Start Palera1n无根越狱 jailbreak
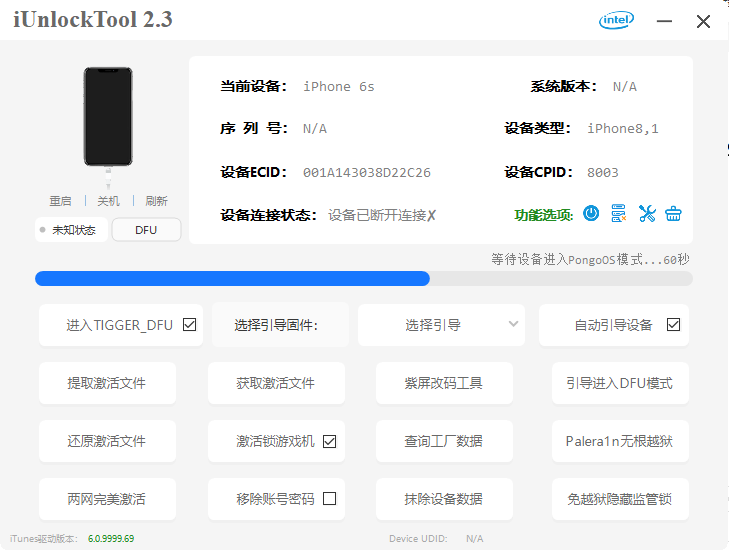 pyautogui.click(x=620, y=441)
